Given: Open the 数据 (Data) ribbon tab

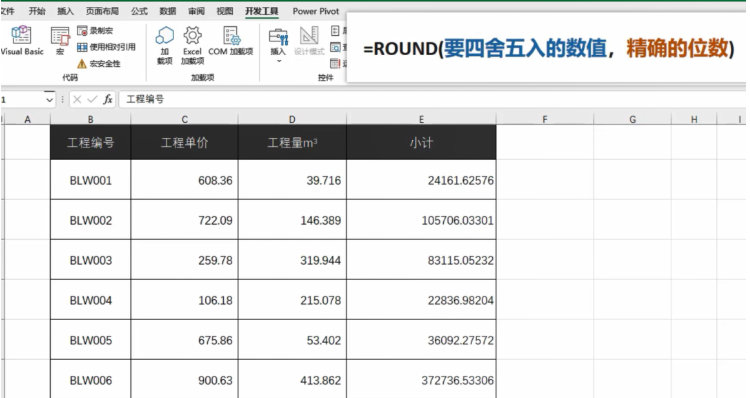Looking at the screenshot, I should 167,11.
